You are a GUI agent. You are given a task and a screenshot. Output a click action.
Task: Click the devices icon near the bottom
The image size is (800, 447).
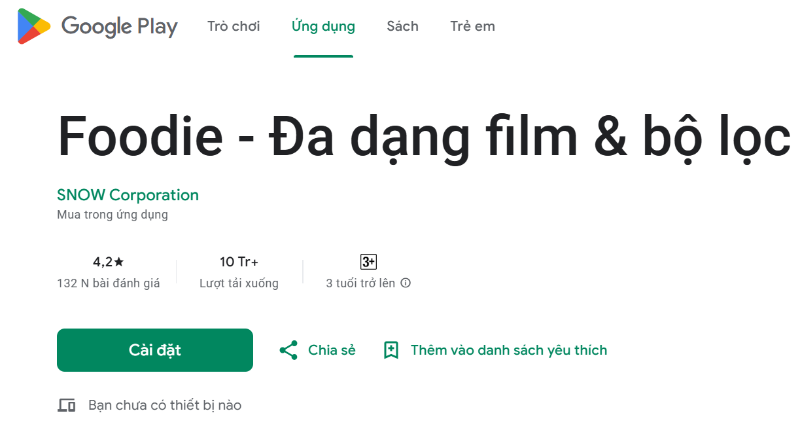66,405
